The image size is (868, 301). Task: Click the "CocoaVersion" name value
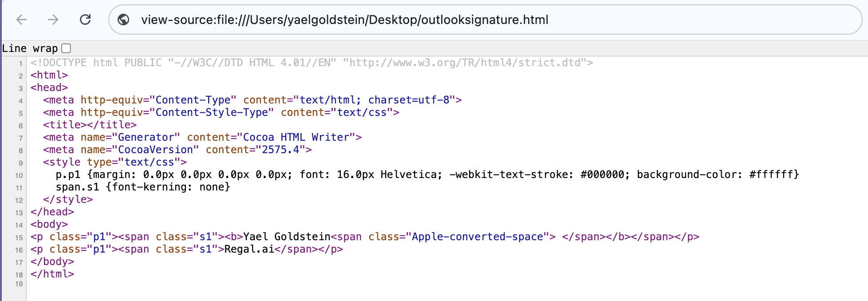[x=155, y=150]
